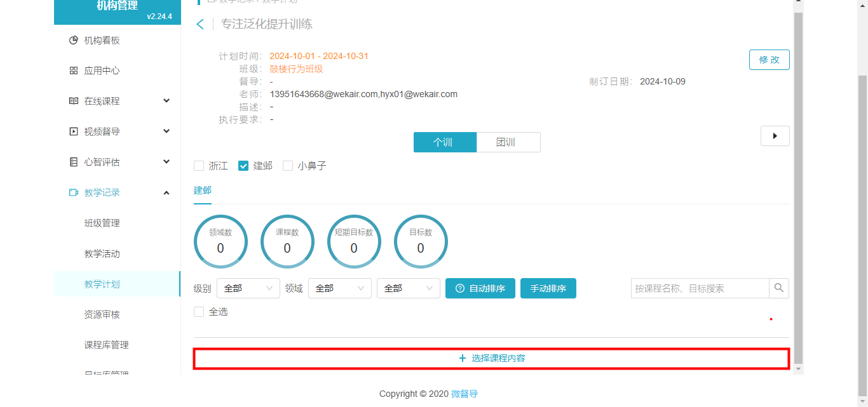868x407 pixels.
Task: Click the 视频督导 play icon in sidebar
Action: (x=73, y=132)
